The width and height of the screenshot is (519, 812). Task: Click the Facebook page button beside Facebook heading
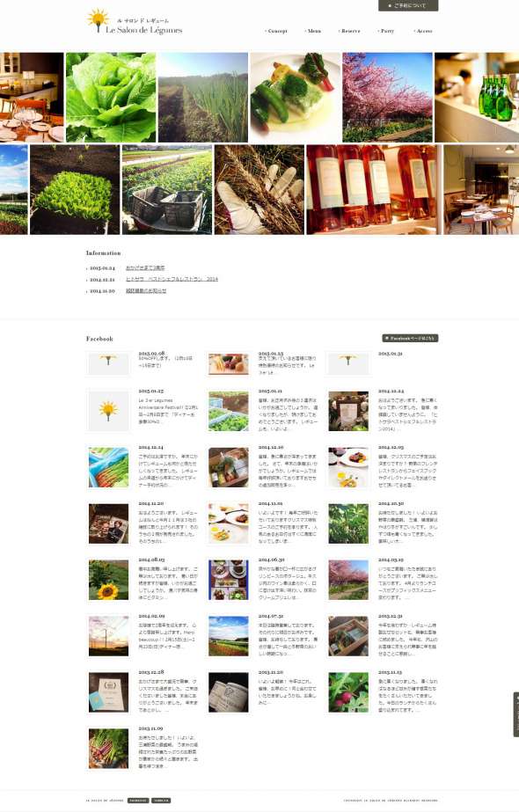[410, 338]
